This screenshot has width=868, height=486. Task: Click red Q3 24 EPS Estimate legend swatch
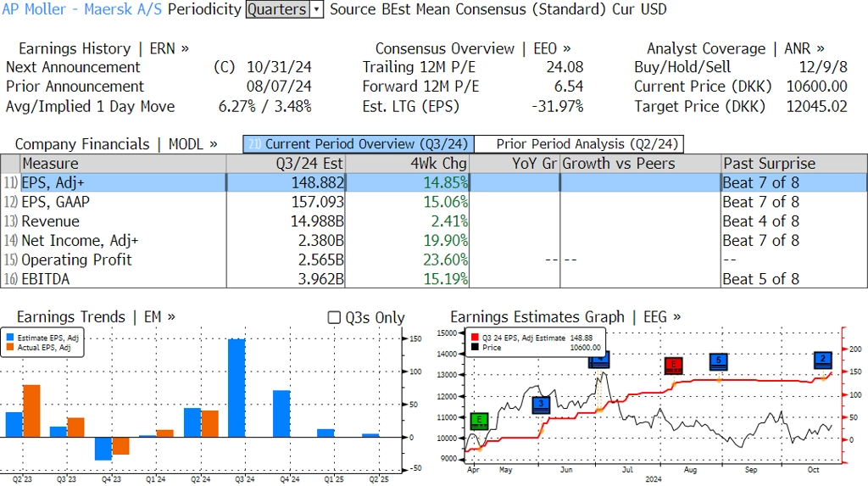point(475,338)
